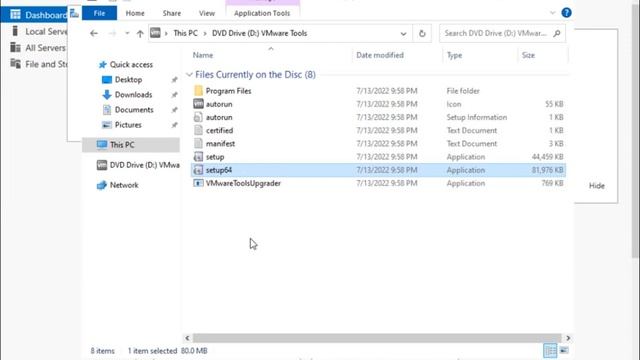640x360 pixels.
Task: Open Downloads in the navigation pane
Action: click(x=133, y=95)
